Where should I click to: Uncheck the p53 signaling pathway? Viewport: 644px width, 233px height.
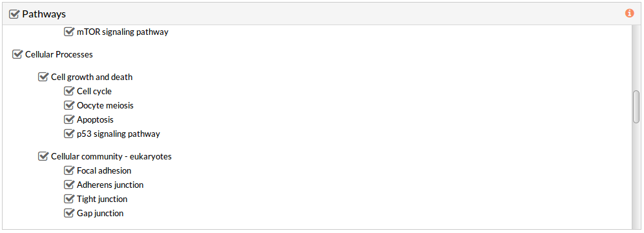point(69,134)
